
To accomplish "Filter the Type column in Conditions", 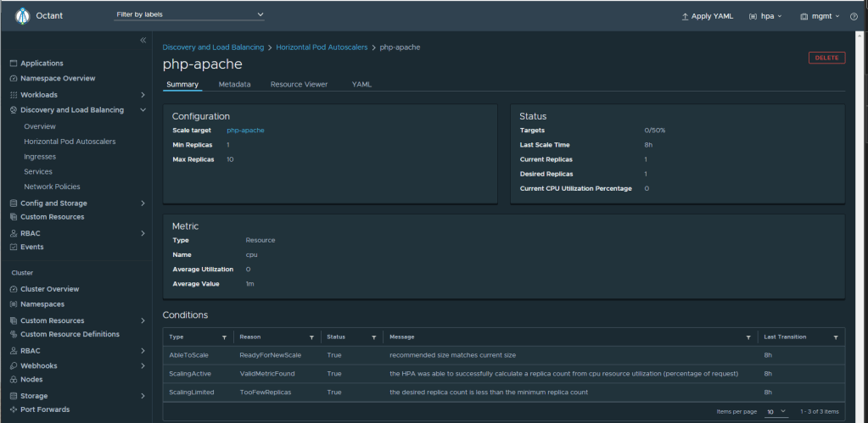I will 224,337.
